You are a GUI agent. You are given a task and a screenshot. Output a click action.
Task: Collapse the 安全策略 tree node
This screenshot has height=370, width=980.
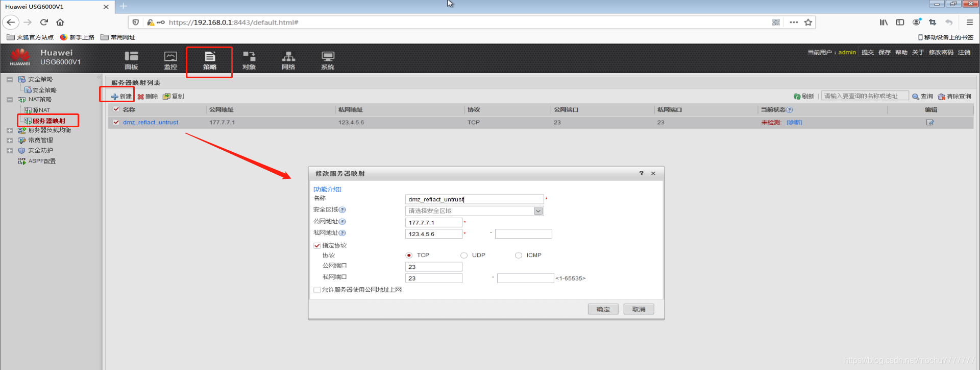click(10, 80)
